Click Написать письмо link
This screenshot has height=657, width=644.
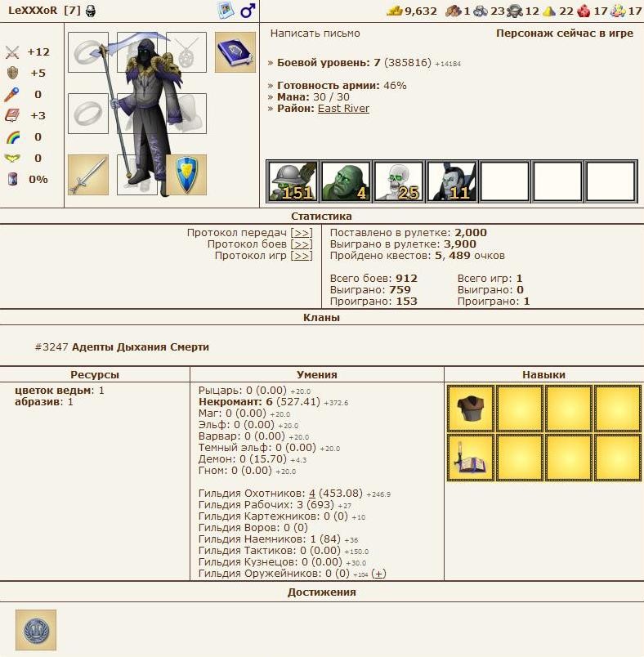point(315,34)
